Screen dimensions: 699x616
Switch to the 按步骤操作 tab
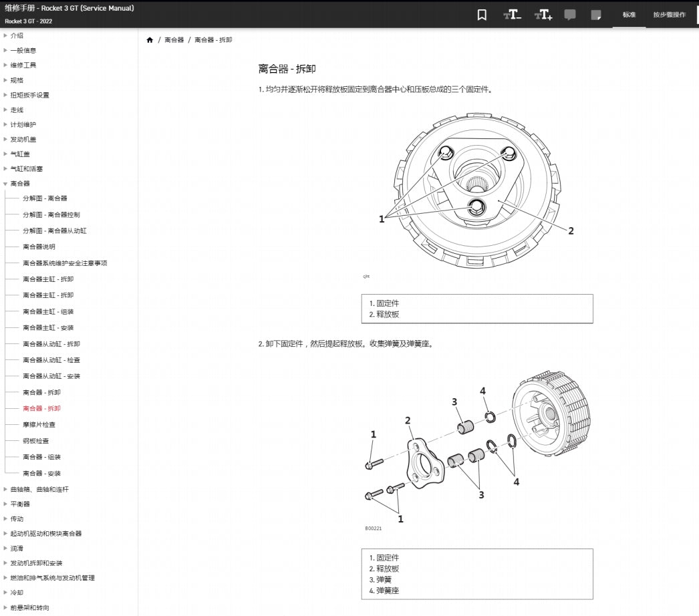point(670,14)
